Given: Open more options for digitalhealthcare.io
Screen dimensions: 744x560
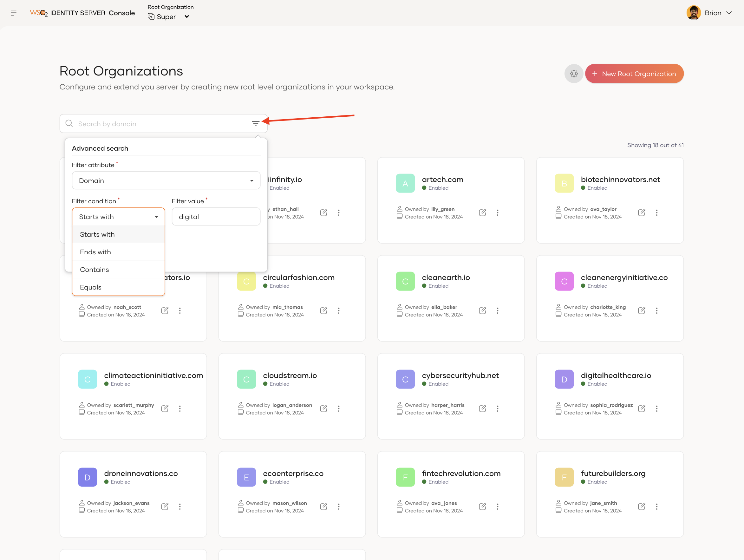Looking at the screenshot, I should (x=656, y=408).
